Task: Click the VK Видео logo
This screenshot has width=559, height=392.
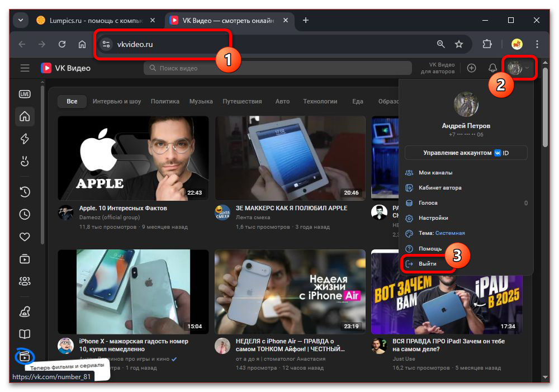Action: pos(65,68)
